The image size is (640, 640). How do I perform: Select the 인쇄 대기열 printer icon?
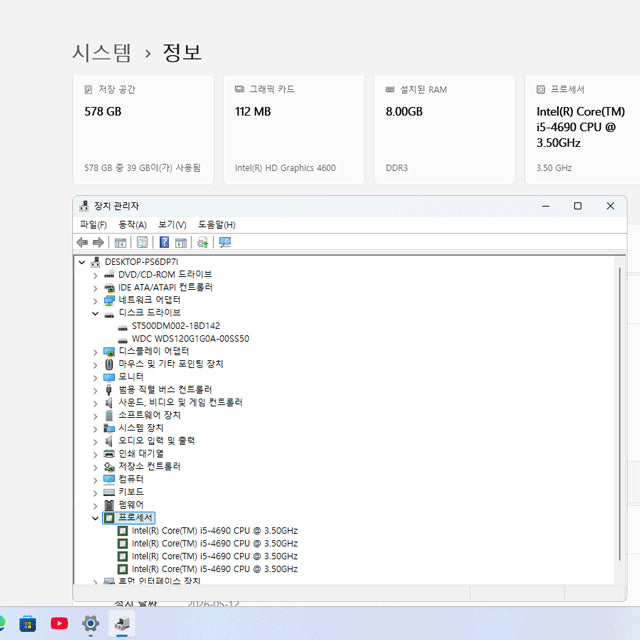point(109,454)
